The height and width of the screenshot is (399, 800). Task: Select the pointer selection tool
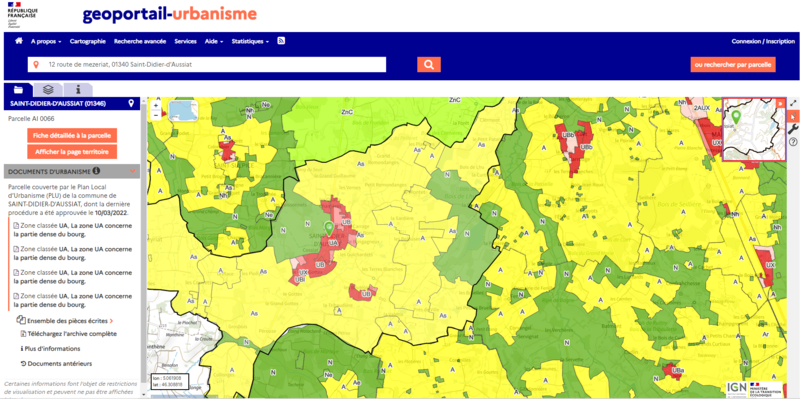click(793, 116)
